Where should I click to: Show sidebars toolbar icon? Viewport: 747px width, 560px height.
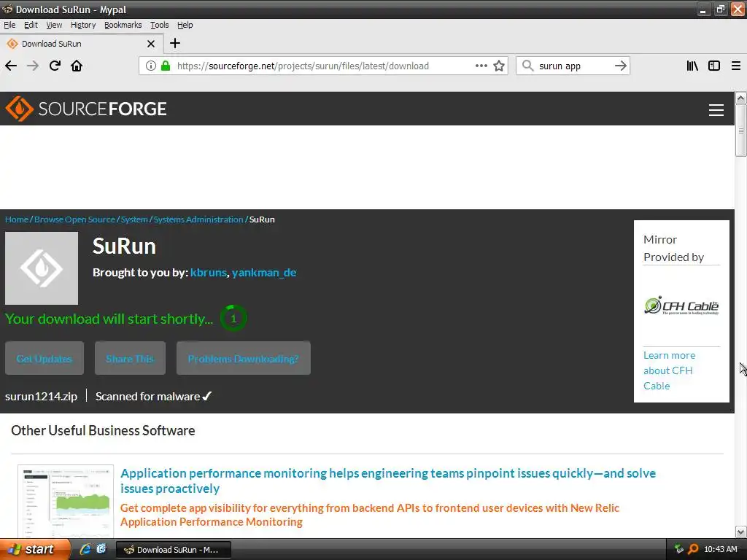[714, 66]
